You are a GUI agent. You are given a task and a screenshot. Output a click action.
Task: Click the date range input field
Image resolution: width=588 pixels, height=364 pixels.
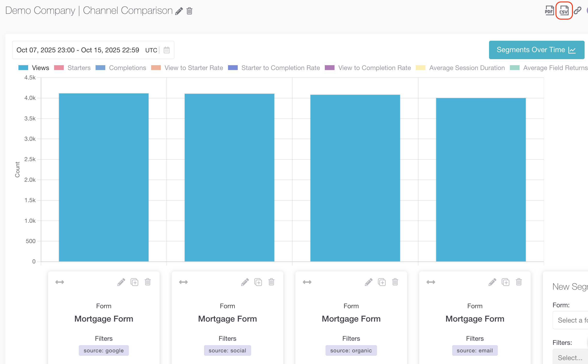[x=78, y=50]
